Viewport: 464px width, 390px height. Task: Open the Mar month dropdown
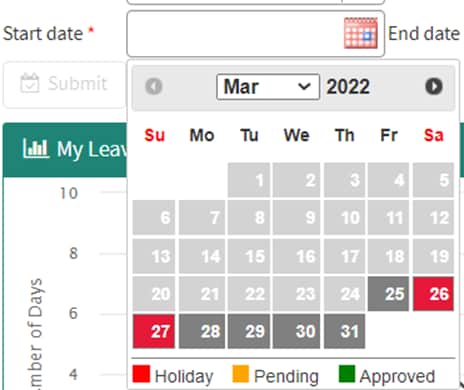point(268,87)
